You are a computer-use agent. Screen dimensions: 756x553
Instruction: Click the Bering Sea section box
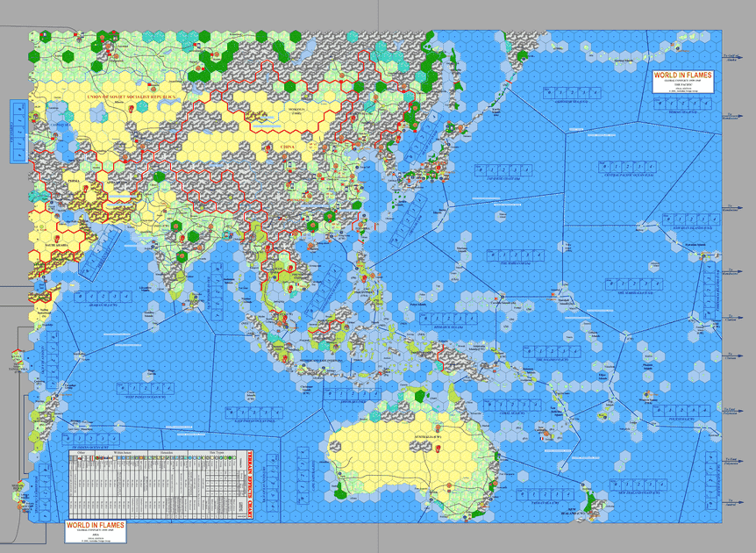tap(683, 104)
